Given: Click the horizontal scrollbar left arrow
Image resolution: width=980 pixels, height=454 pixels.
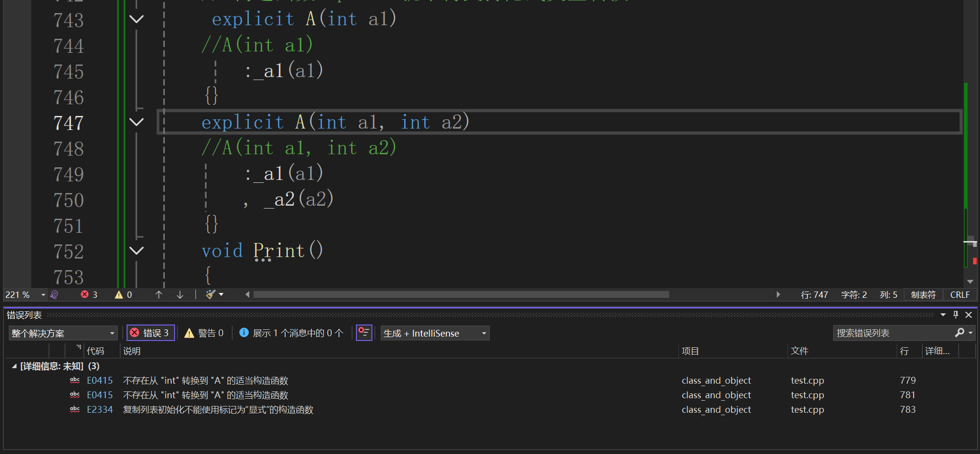Looking at the screenshot, I should pos(247,294).
